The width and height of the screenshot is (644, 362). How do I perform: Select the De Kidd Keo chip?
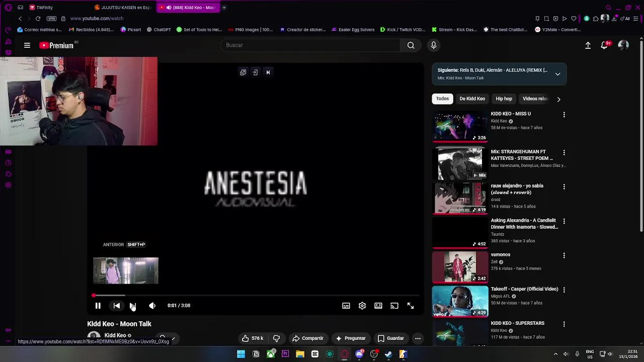click(x=472, y=99)
